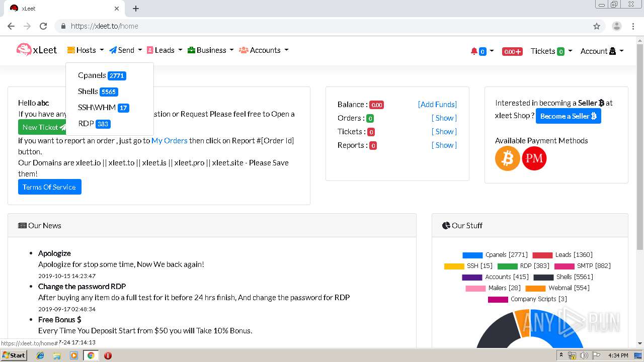Click the Bitcoin payment method icon
Image resolution: width=644 pixels, height=362 pixels.
coord(507,158)
